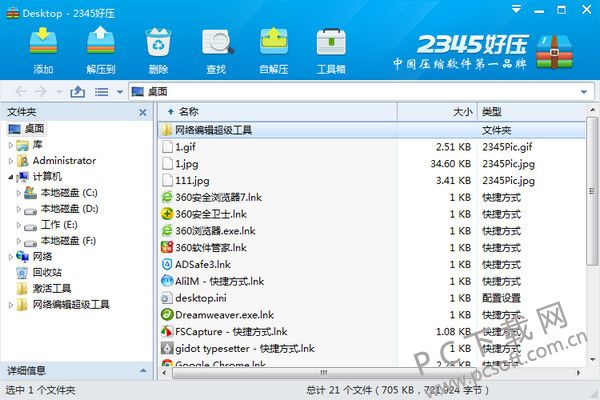Click the 解压到 (Extract to) toolbar icon
600x400 pixels.
[x=101, y=41]
